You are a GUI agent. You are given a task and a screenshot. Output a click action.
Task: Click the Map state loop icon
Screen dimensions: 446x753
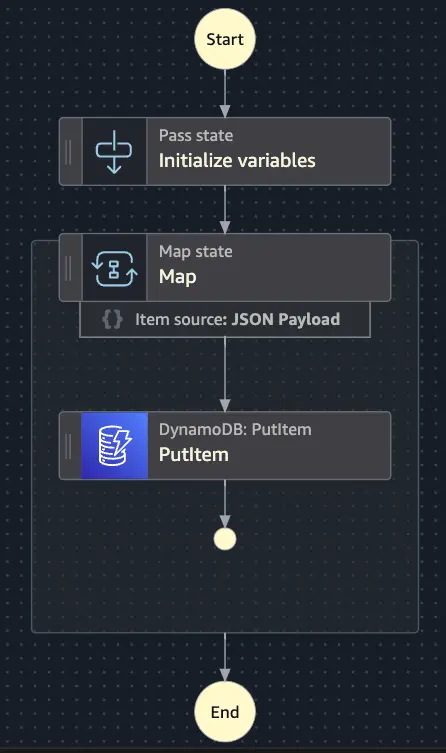coord(114,267)
